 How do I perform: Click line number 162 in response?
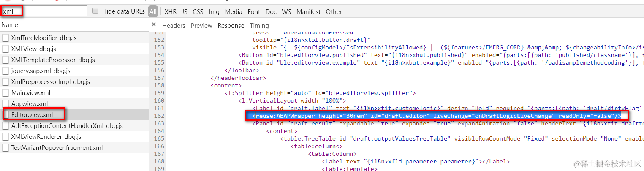tap(158, 116)
